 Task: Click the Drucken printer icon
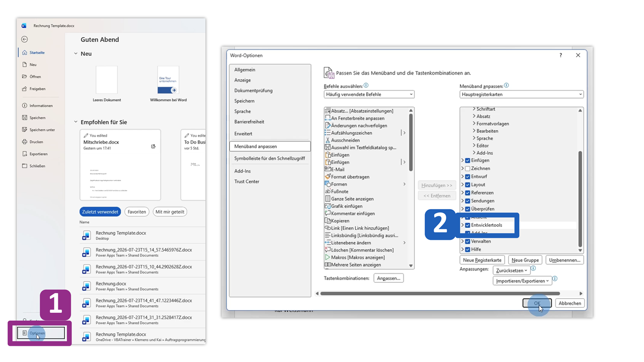pyautogui.click(x=25, y=142)
